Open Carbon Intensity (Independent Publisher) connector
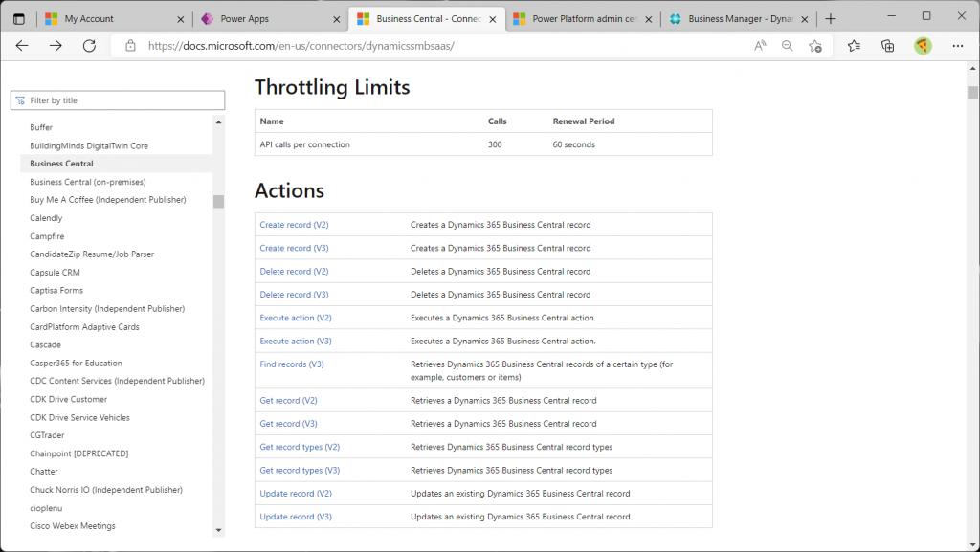Screen dimensions: 980x552 (107, 308)
